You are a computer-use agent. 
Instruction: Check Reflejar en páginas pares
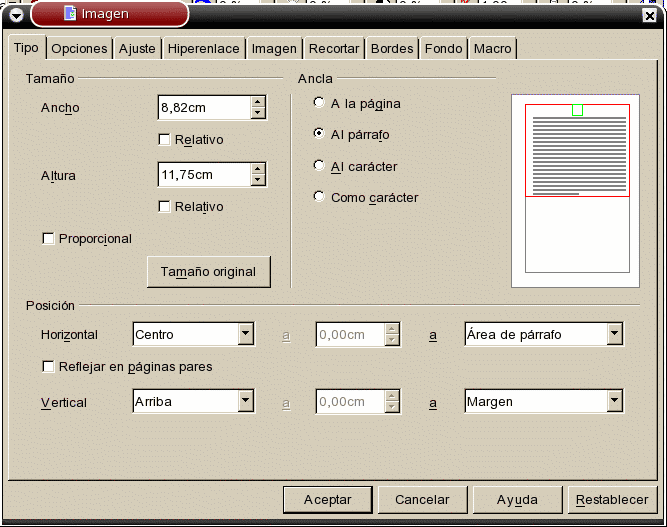(x=48, y=367)
